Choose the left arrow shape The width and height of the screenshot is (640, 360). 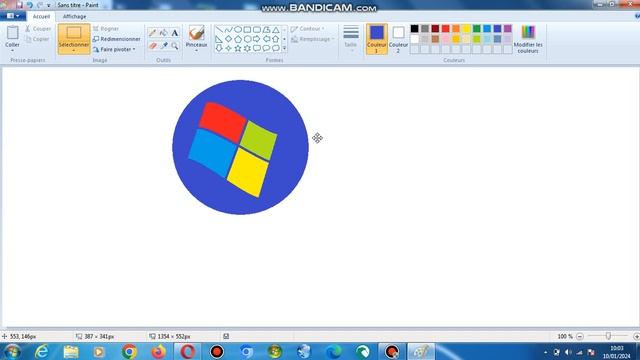[x=267, y=39]
